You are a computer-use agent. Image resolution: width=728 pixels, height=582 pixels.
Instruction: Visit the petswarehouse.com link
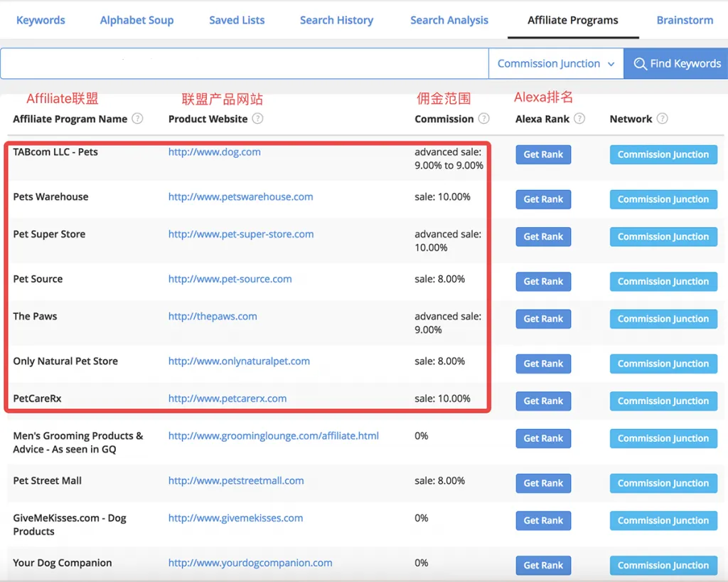tap(240, 196)
